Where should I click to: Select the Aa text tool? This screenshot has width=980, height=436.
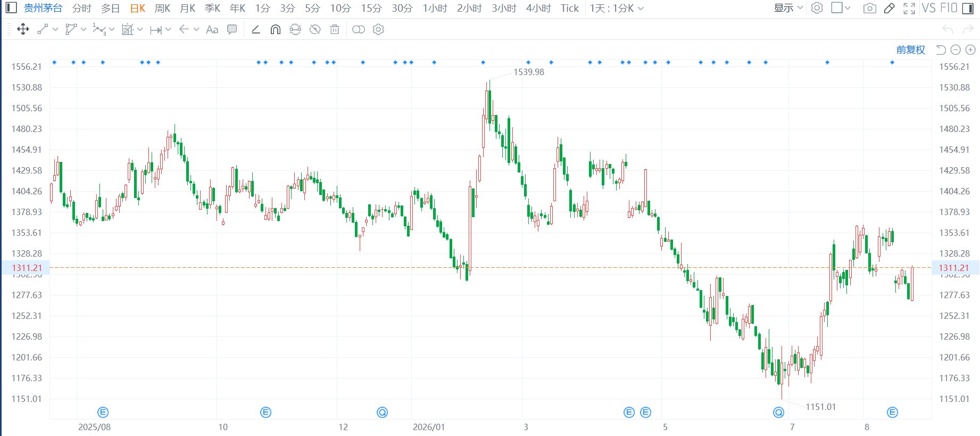212,30
